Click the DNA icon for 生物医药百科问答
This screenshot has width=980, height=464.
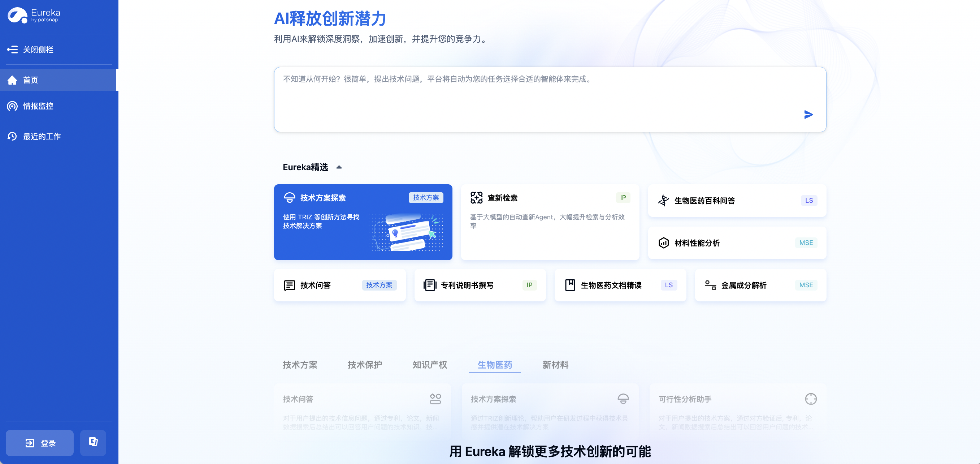pyautogui.click(x=664, y=201)
